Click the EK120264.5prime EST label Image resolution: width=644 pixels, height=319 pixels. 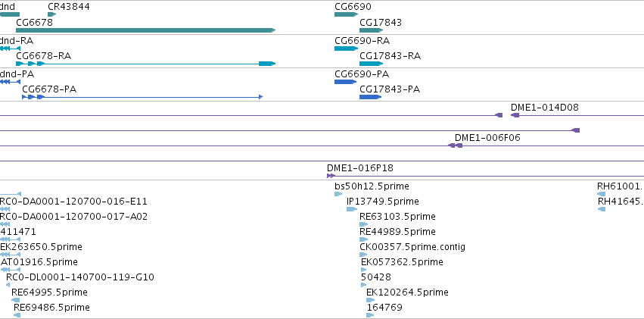[x=407, y=292]
